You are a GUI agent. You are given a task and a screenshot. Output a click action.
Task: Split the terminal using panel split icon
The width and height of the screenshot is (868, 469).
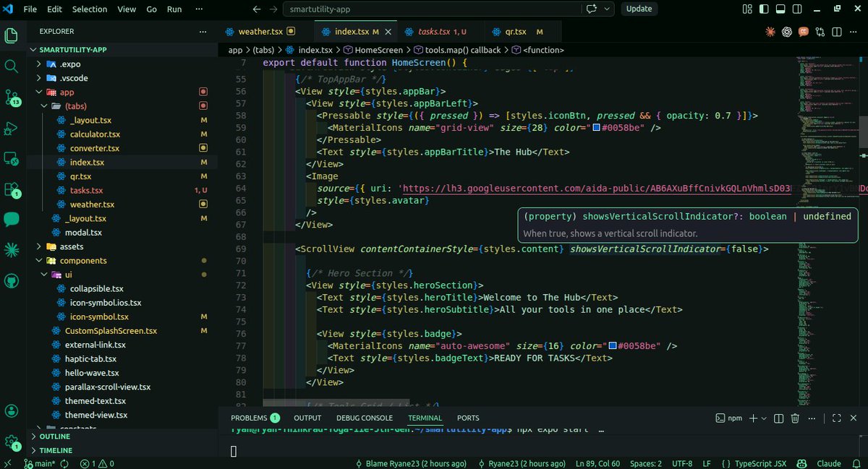[x=778, y=418]
